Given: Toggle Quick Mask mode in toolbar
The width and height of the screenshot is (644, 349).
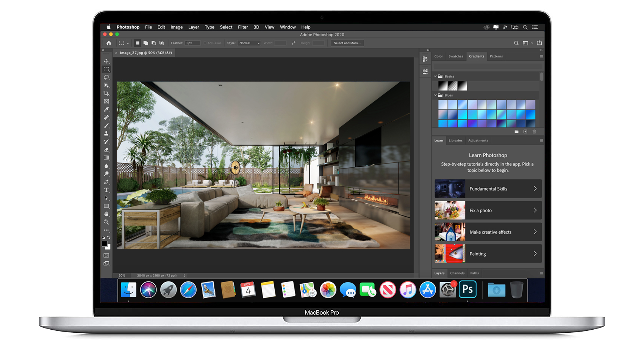Looking at the screenshot, I should tap(106, 255).
